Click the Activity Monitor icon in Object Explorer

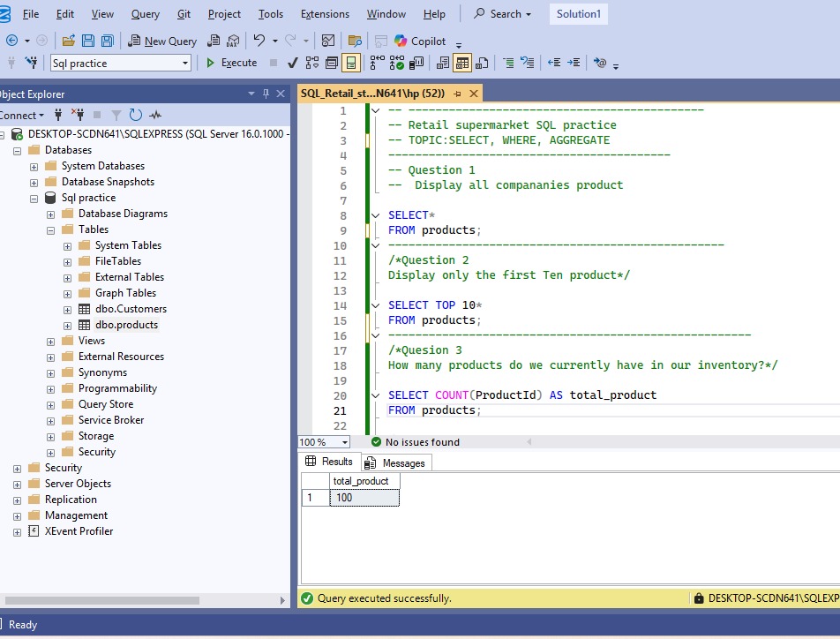155,115
